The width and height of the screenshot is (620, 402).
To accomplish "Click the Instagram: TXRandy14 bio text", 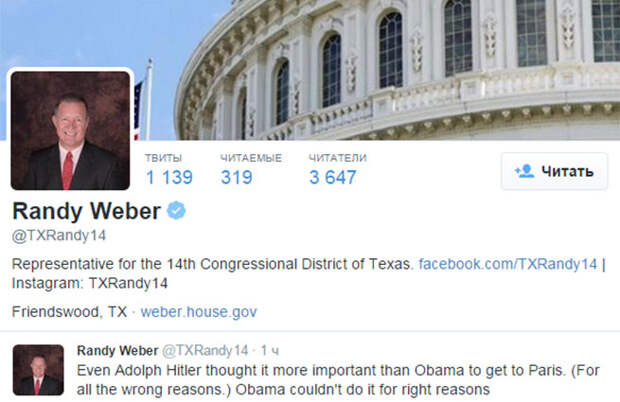I will (x=90, y=283).
